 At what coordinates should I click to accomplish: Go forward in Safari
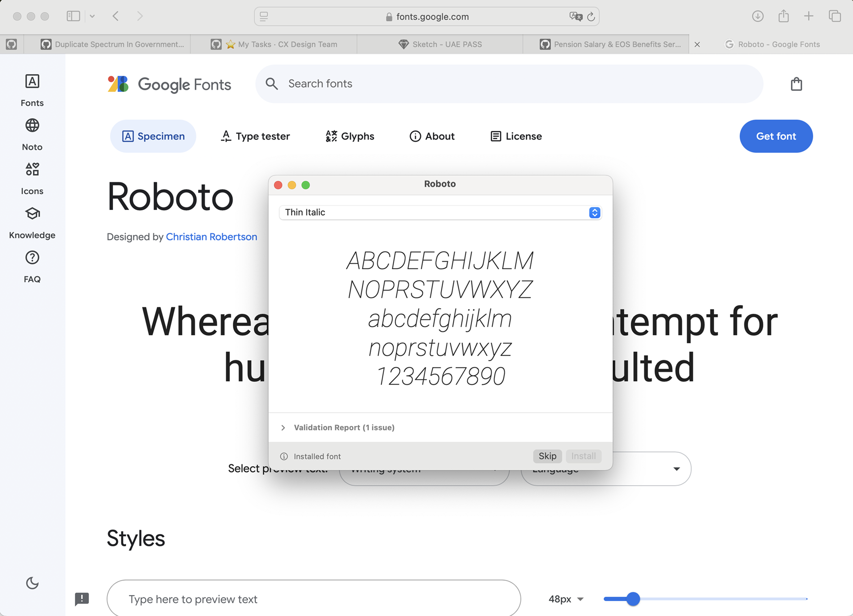point(140,16)
